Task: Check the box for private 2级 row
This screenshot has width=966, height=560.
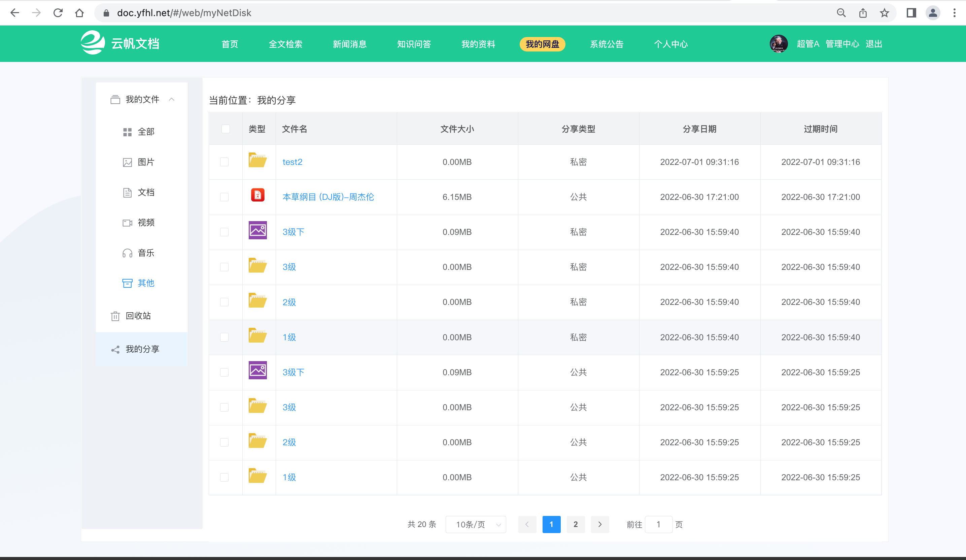Action: click(224, 302)
